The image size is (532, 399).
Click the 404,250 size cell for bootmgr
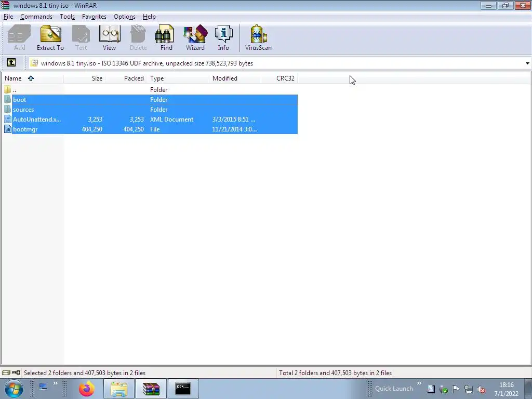pyautogui.click(x=92, y=129)
